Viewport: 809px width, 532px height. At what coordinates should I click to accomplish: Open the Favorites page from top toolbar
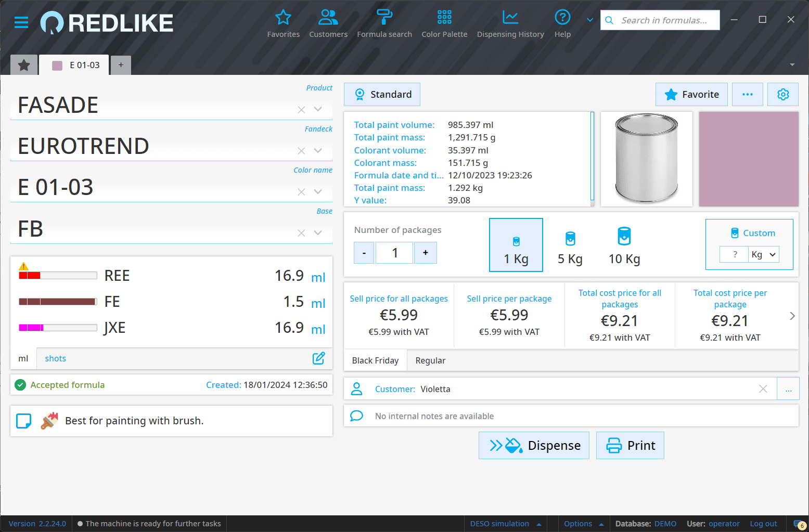pyautogui.click(x=283, y=24)
